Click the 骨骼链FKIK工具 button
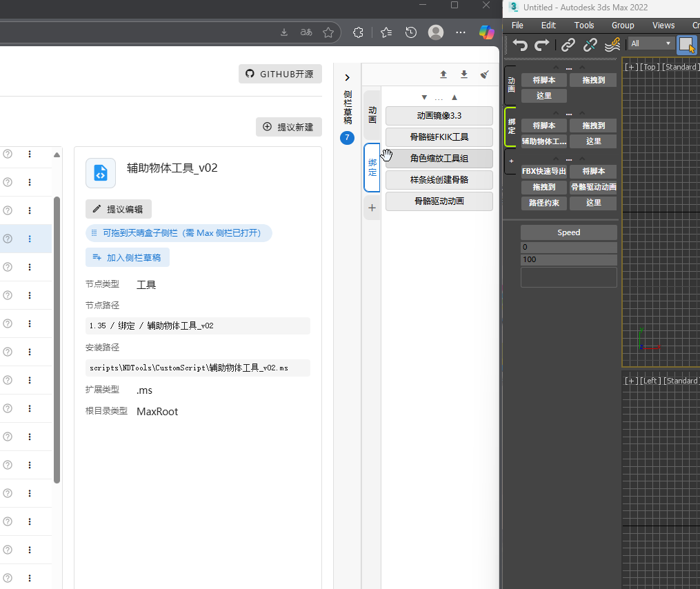This screenshot has height=589, width=700. click(x=439, y=137)
